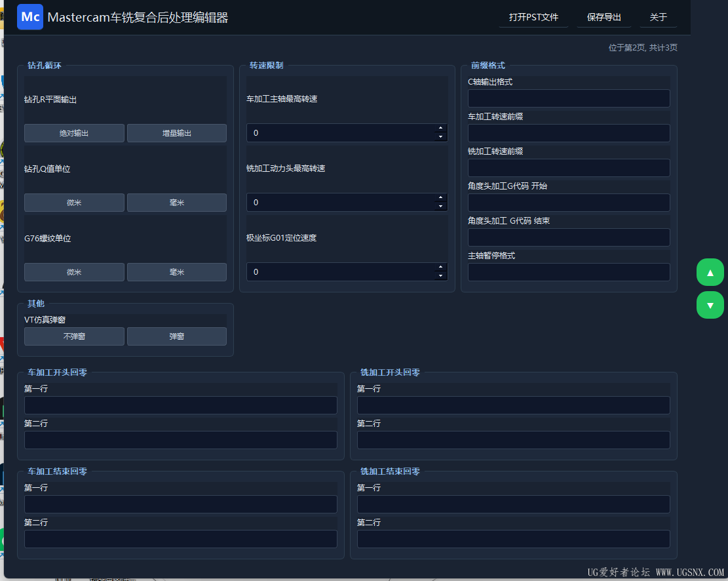Image resolution: width=728 pixels, height=581 pixels.
Task: Focus the 车加工转速前缀 input field
Action: coord(569,133)
